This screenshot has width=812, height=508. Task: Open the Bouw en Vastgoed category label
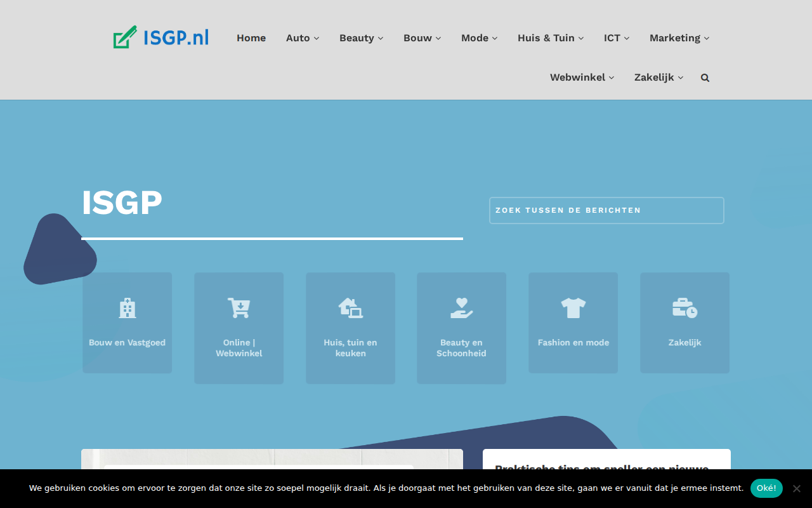(x=127, y=343)
